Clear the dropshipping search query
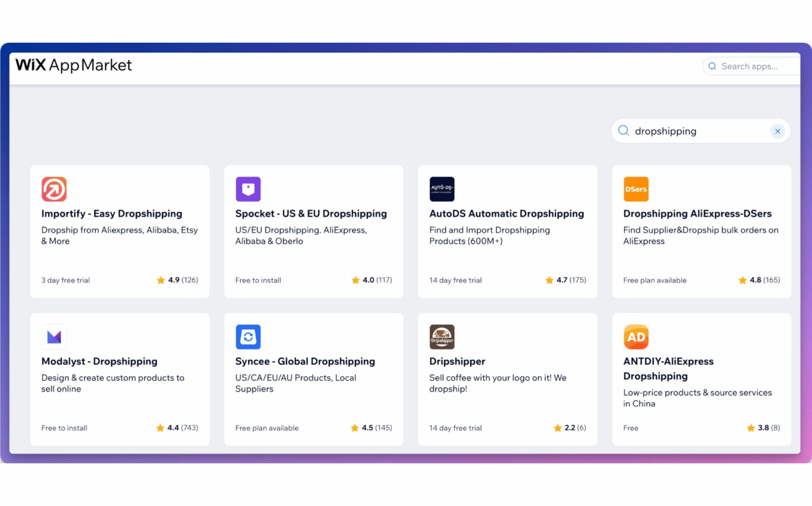 [777, 131]
